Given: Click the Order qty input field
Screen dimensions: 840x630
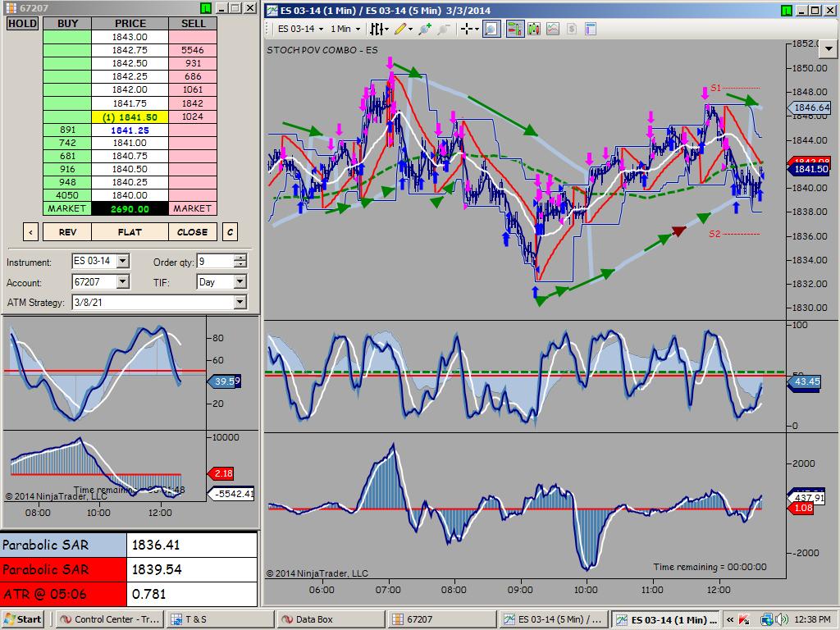Looking at the screenshot, I should (x=216, y=262).
